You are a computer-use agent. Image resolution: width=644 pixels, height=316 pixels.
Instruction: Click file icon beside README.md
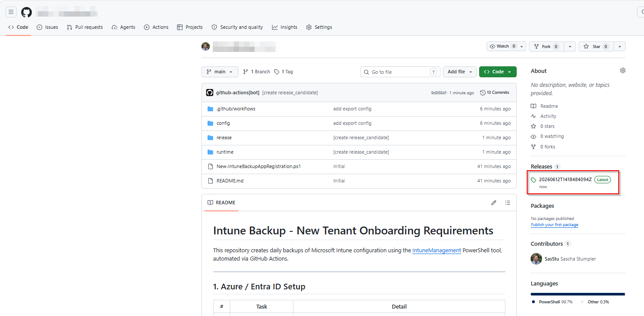tap(211, 181)
